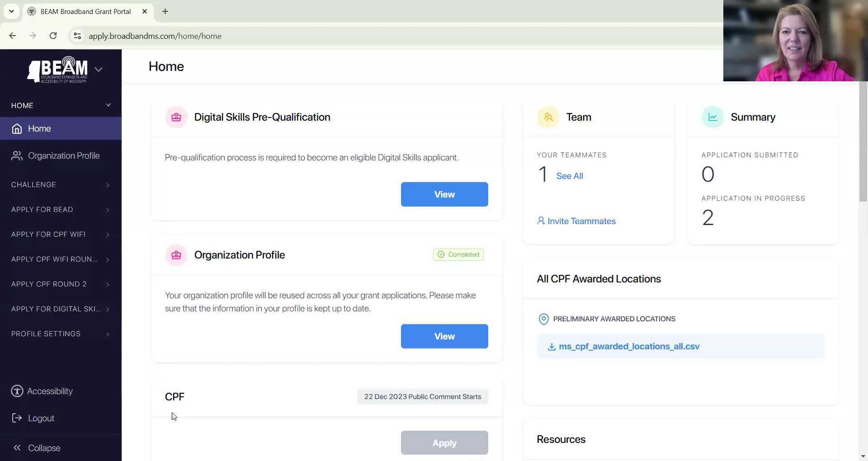The width and height of the screenshot is (868, 461).
Task: Click the page's vertical scrollbar
Action: coord(863,145)
